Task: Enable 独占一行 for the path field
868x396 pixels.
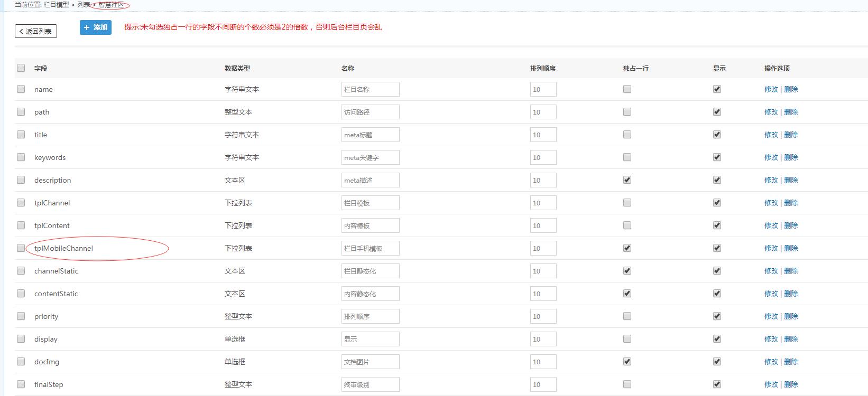Action: pyautogui.click(x=627, y=112)
